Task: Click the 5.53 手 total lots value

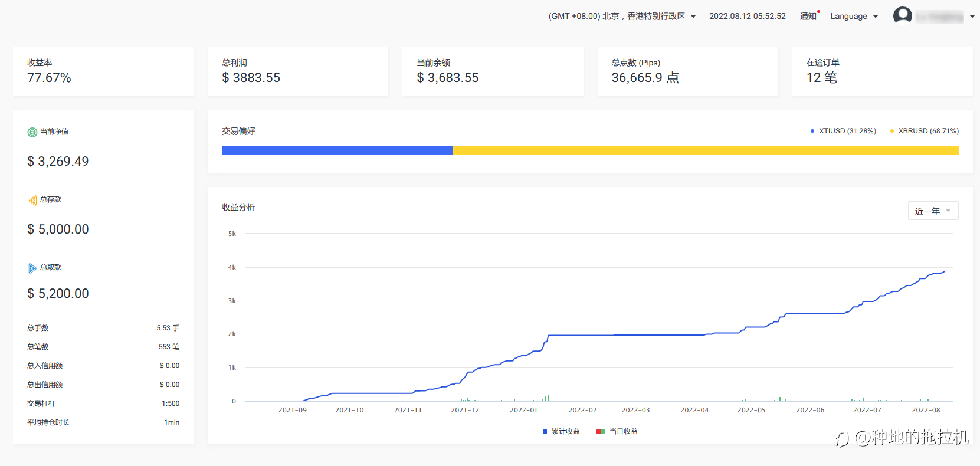Action: pos(168,328)
